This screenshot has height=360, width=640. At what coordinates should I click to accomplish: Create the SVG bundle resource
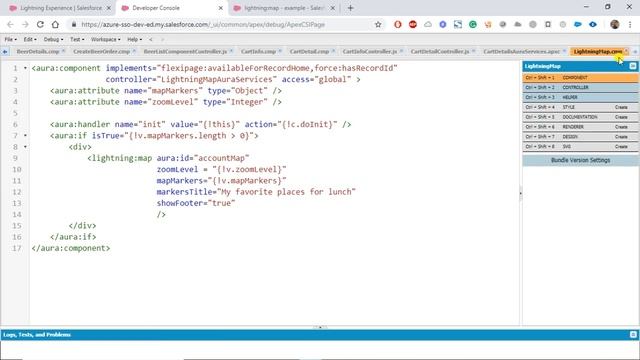point(621,147)
